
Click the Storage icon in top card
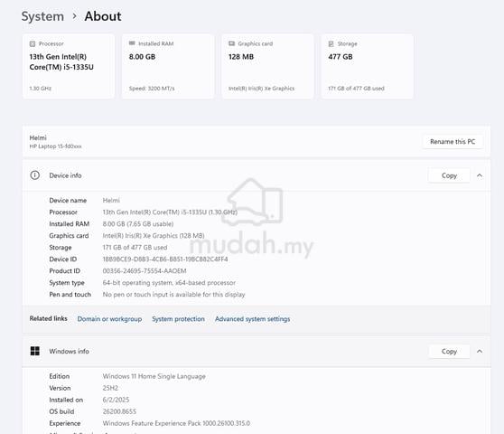click(331, 43)
